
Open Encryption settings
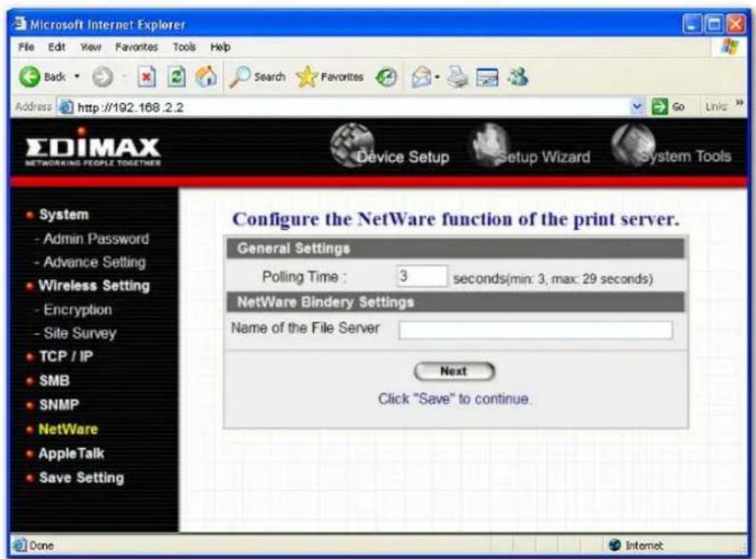[x=77, y=310]
